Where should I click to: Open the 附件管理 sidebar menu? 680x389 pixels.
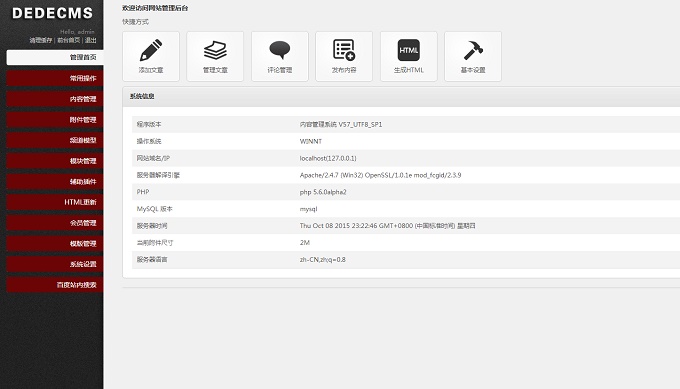(55, 120)
